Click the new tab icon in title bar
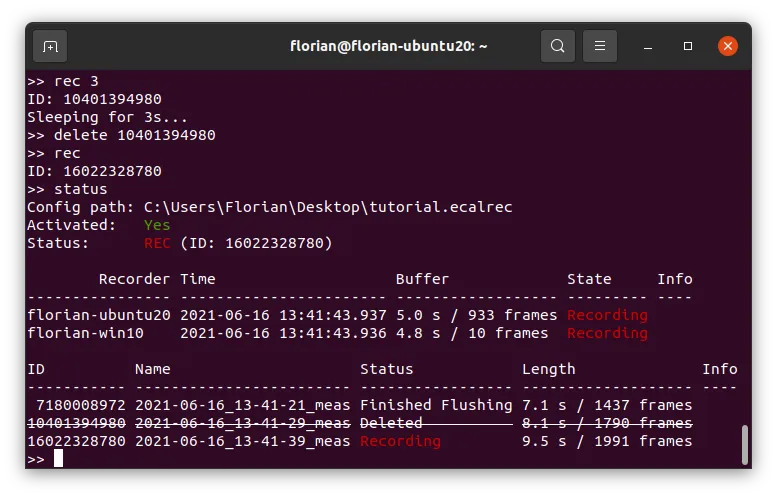 [x=51, y=46]
